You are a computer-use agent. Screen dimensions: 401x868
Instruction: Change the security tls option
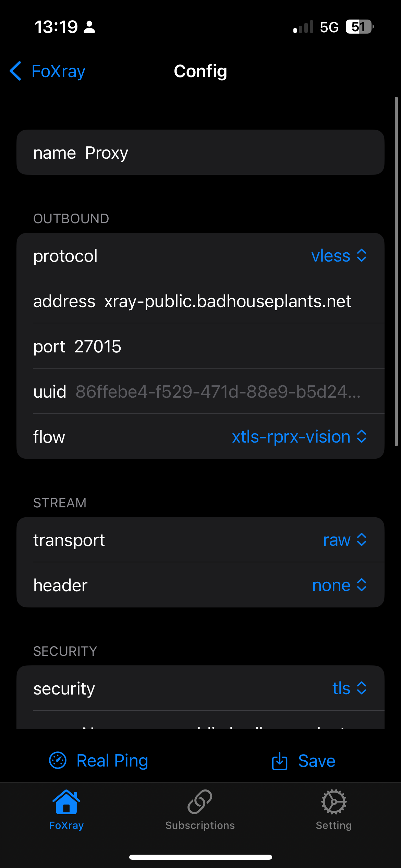pyautogui.click(x=349, y=688)
